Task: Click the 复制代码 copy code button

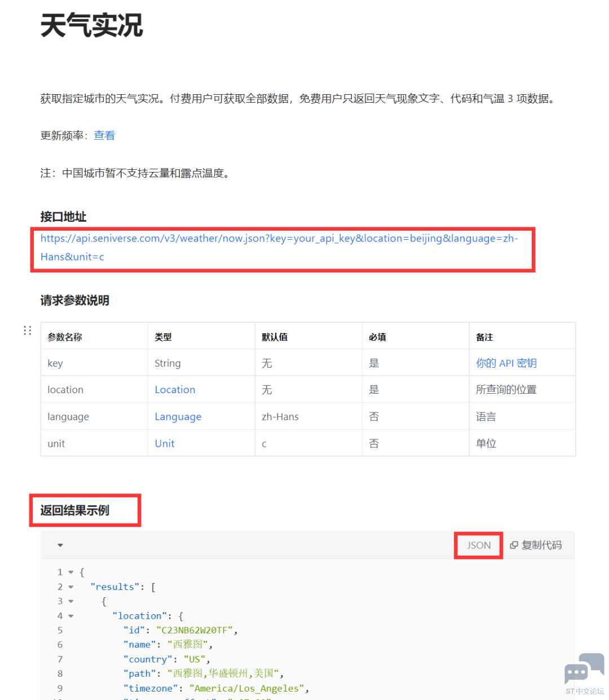Action: click(x=536, y=545)
